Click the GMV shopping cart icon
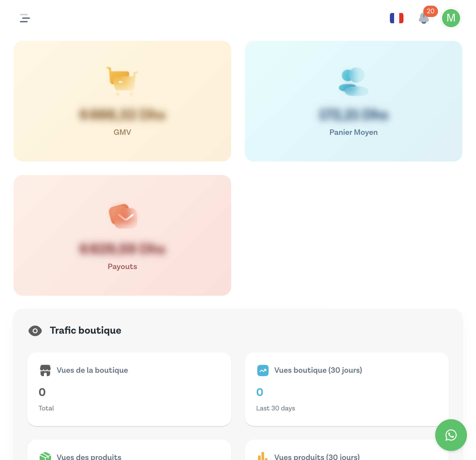The image size is (476, 460). tap(122, 81)
